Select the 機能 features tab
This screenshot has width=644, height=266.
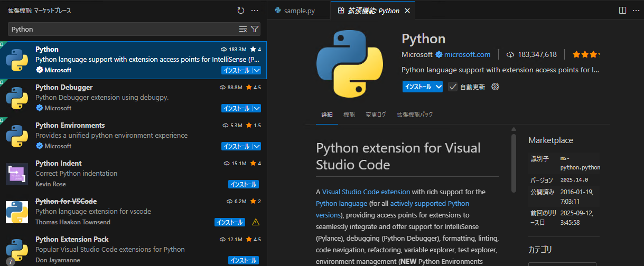[349, 115]
